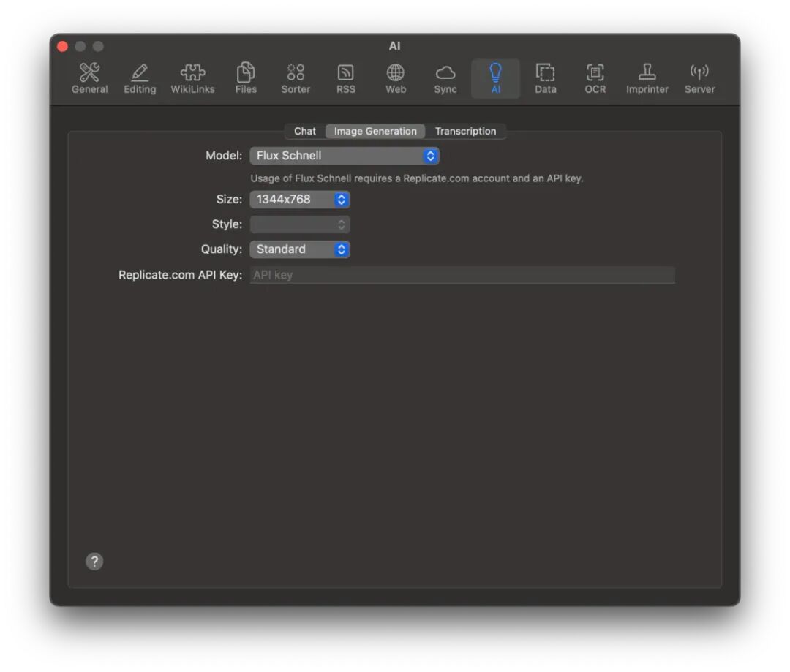Open the Web preferences pane
Screen dimensions: 790x672
396,78
